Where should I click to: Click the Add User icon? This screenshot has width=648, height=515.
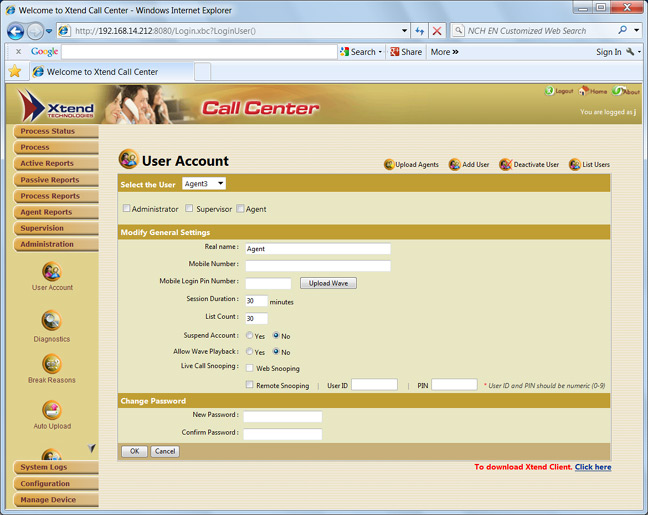click(x=455, y=165)
